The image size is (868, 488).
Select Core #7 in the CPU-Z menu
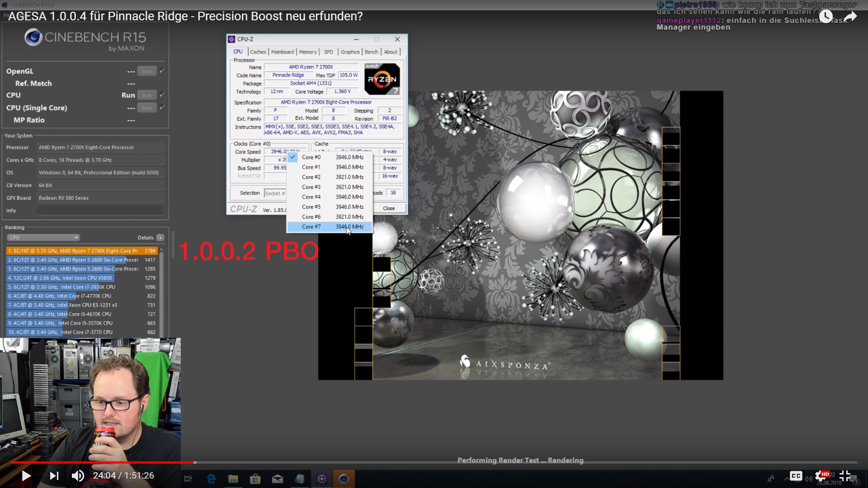point(330,227)
